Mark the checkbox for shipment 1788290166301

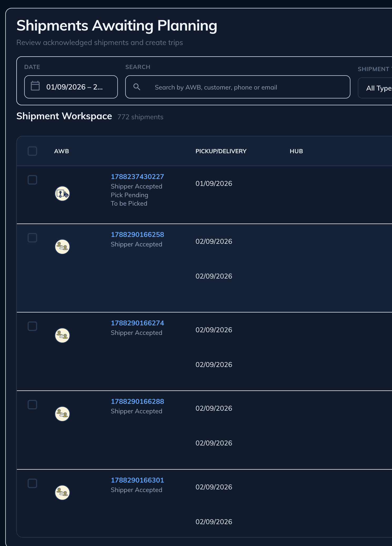pos(32,483)
